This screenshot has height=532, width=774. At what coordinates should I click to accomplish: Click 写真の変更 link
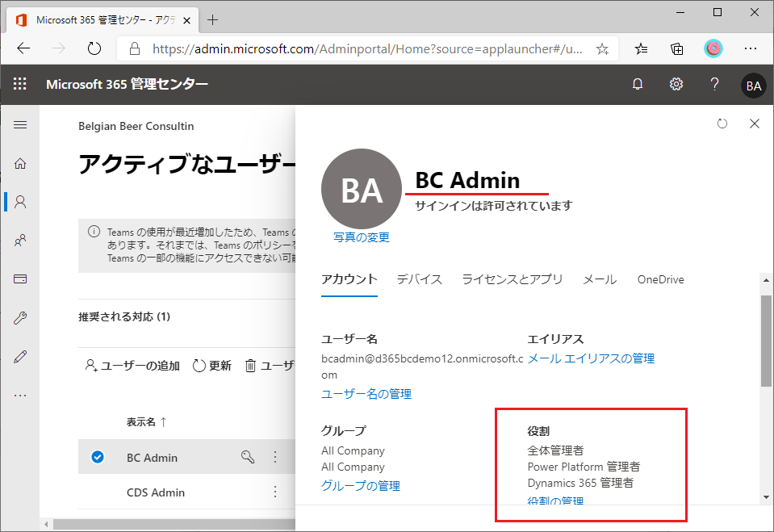(x=362, y=237)
